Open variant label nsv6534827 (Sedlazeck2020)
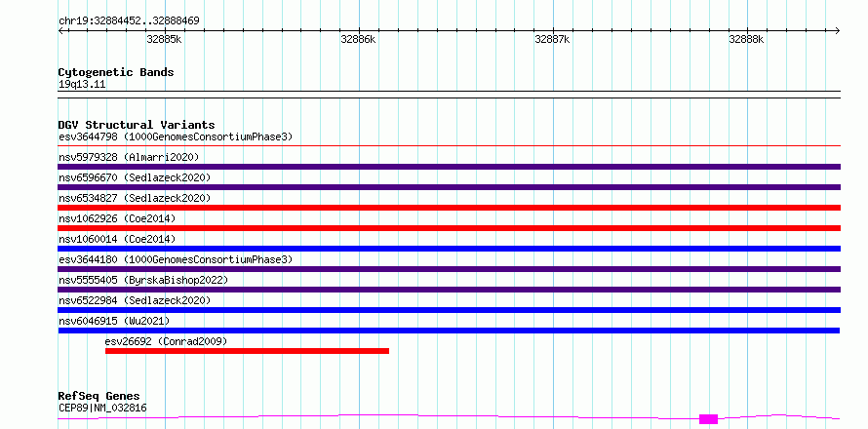 [135, 198]
